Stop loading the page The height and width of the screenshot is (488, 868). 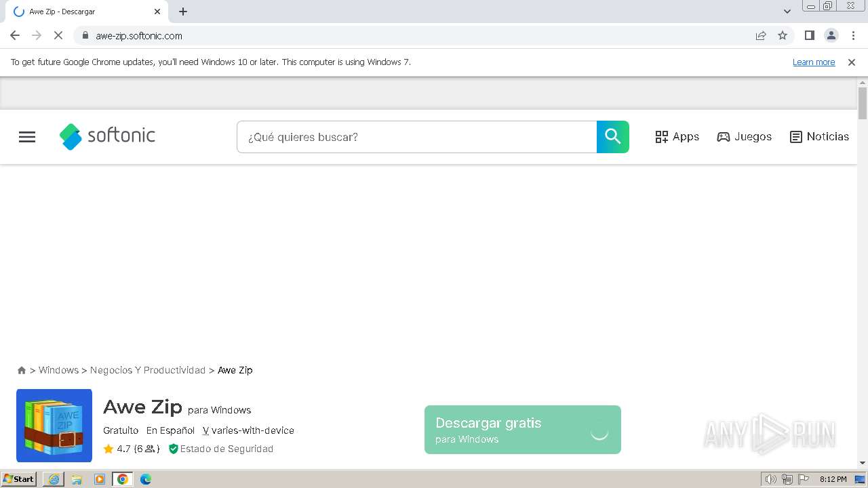58,35
